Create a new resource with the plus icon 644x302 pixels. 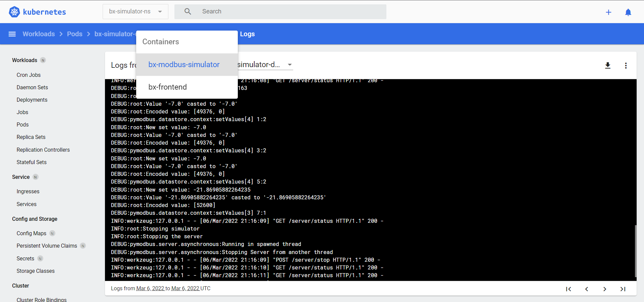pos(609,12)
